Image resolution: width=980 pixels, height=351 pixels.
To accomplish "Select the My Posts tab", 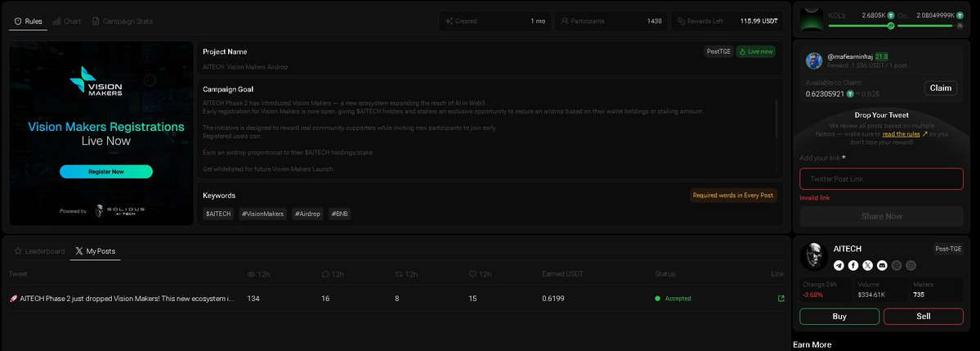I will (95, 251).
